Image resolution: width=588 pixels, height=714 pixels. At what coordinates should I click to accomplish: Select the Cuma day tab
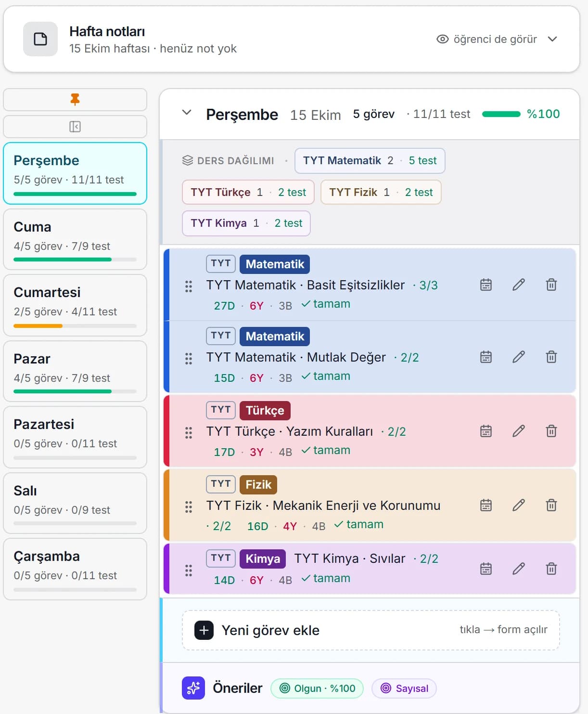click(x=75, y=239)
